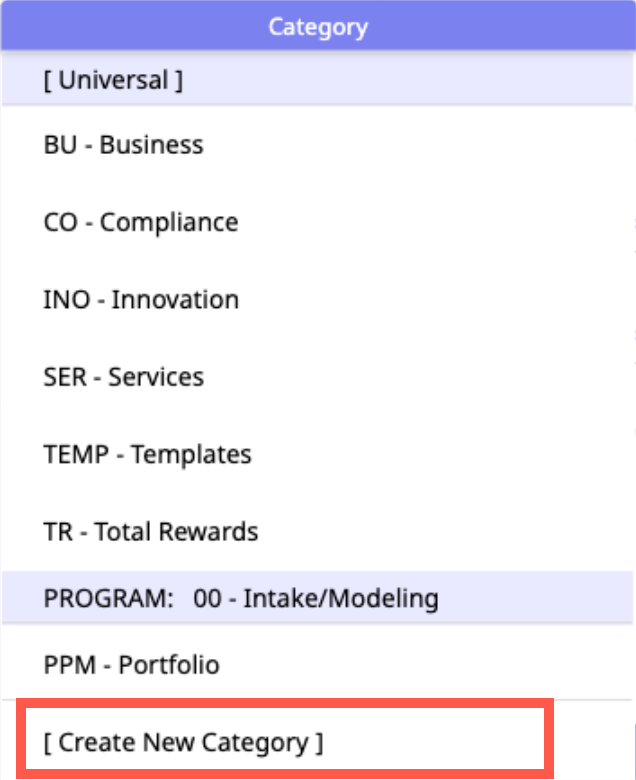Select SER - Services option

click(124, 377)
